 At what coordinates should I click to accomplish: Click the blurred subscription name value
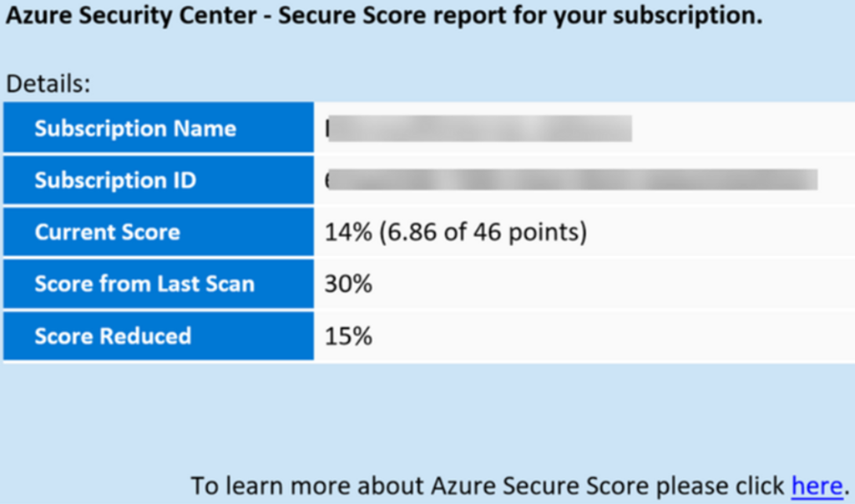pyautogui.click(x=479, y=129)
